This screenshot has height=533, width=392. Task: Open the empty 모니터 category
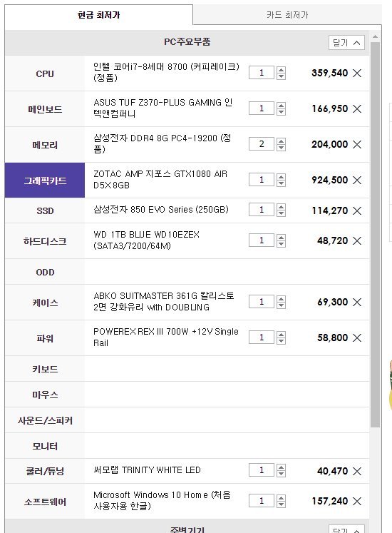coord(45,446)
